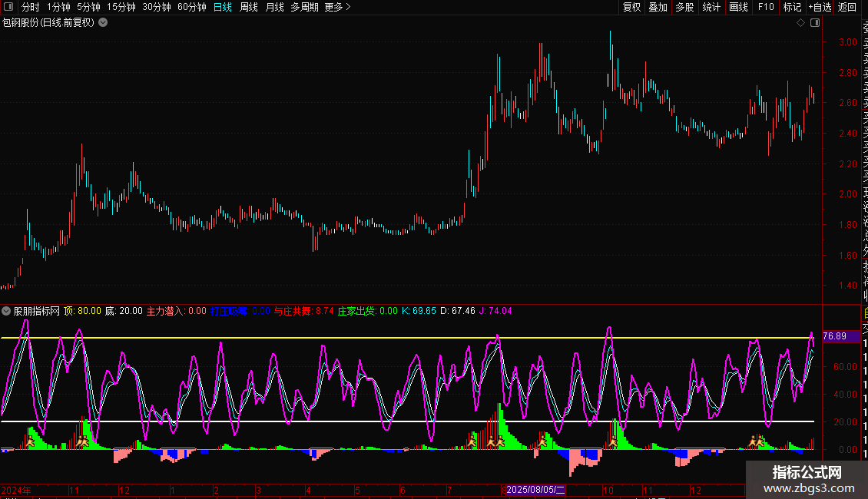Click the 3.00 price axis label

(848, 42)
